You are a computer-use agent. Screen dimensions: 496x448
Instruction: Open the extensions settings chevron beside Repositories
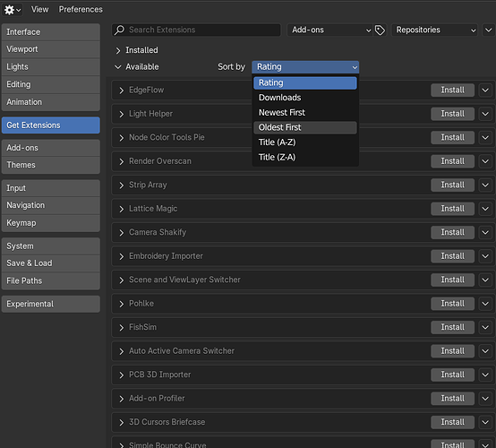click(489, 30)
